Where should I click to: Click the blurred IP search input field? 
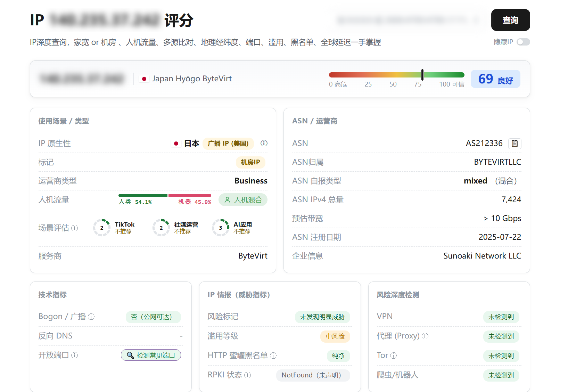click(x=409, y=20)
